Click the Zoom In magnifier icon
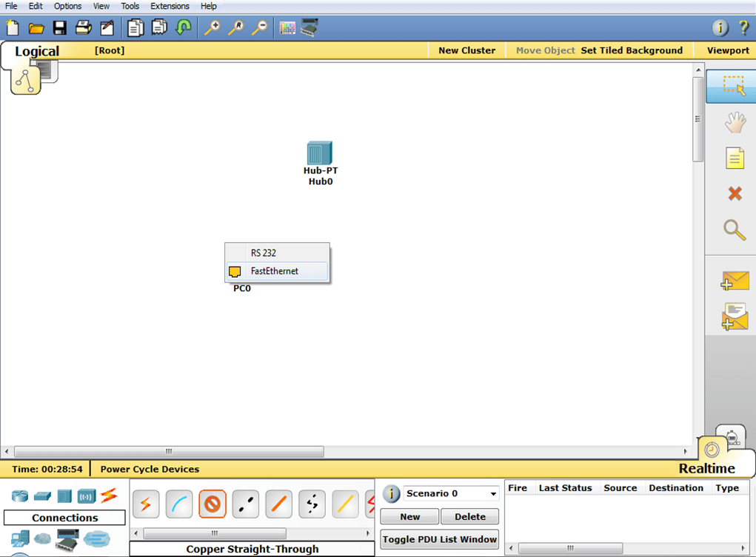The image size is (756, 557). coord(212,29)
